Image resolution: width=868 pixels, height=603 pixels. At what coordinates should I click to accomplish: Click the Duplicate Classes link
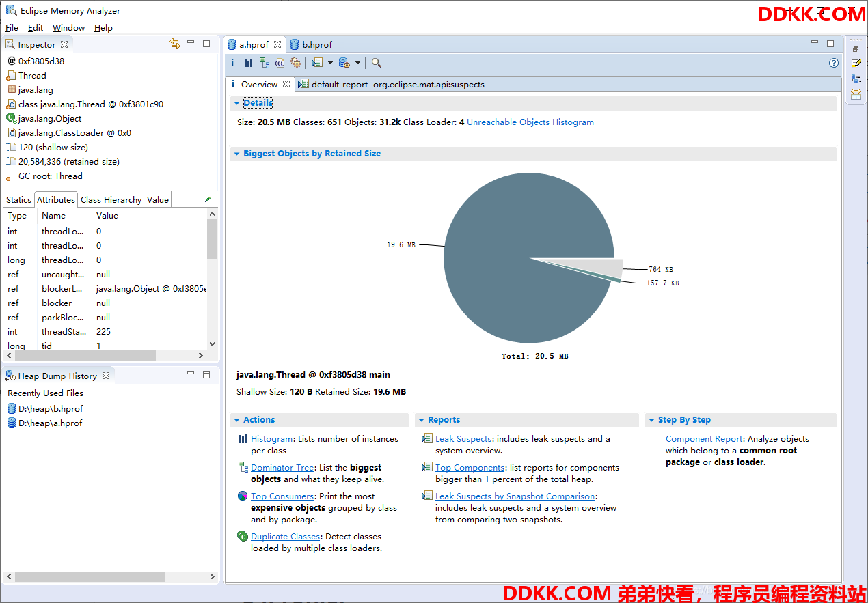pyautogui.click(x=286, y=537)
